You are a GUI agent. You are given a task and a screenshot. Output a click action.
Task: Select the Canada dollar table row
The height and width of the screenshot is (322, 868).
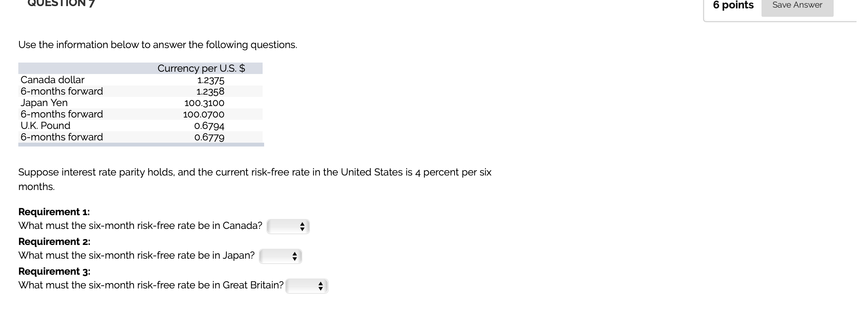[52, 80]
